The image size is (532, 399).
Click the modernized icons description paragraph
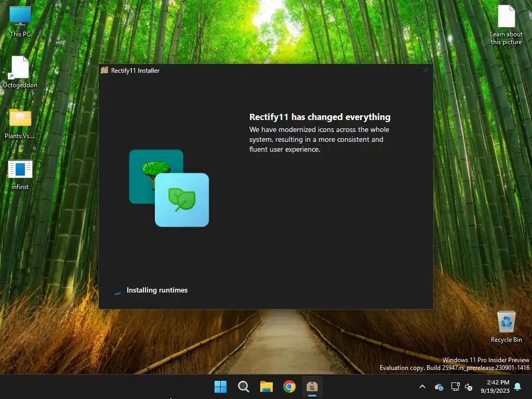[320, 139]
